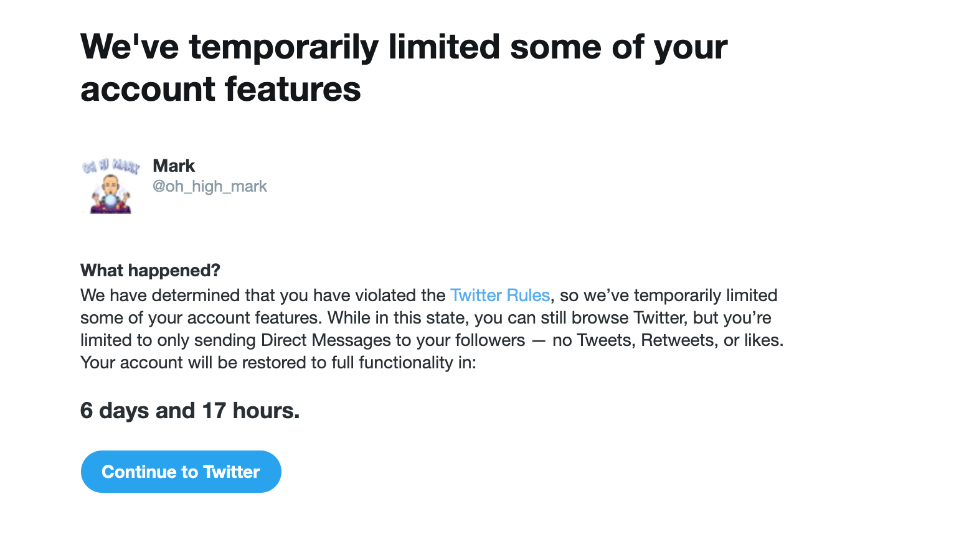Open the Twitter Rules link
The width and height of the screenshot is (959, 560).
[499, 295]
